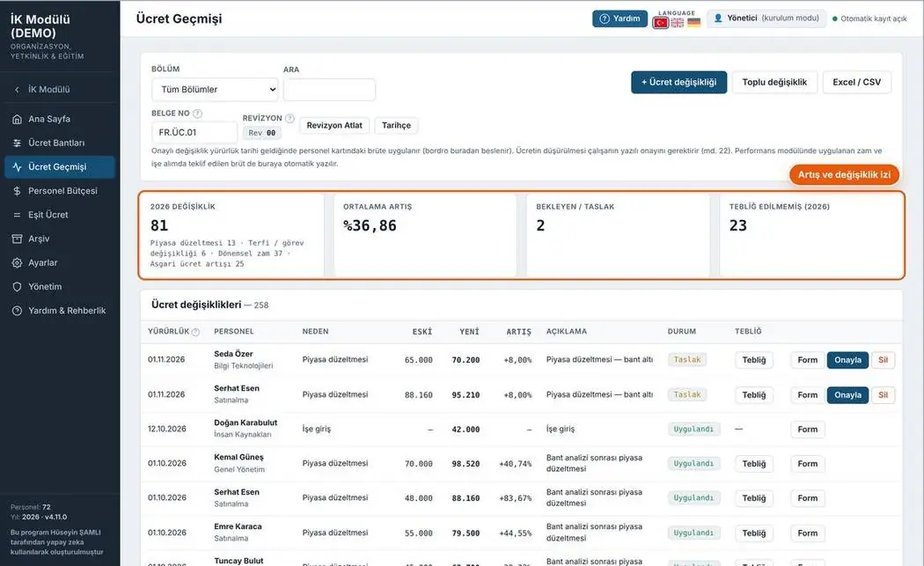
Task: Switch language with the British flag
Action: click(678, 23)
